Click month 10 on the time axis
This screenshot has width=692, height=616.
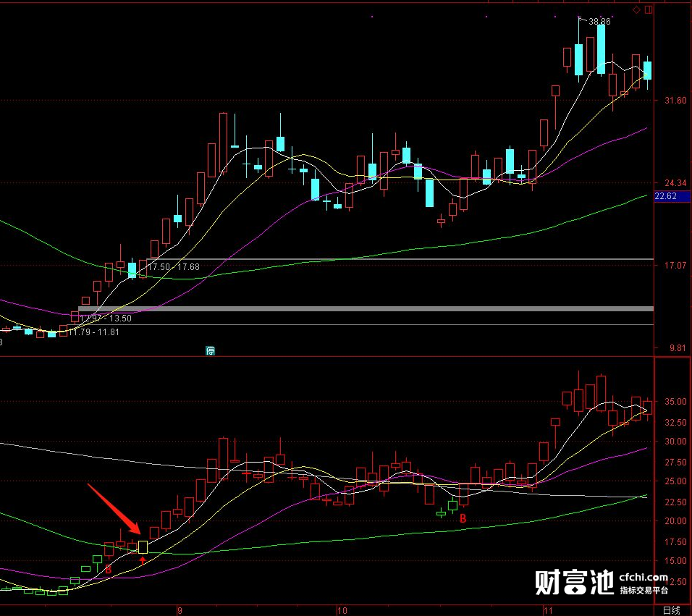(342, 611)
